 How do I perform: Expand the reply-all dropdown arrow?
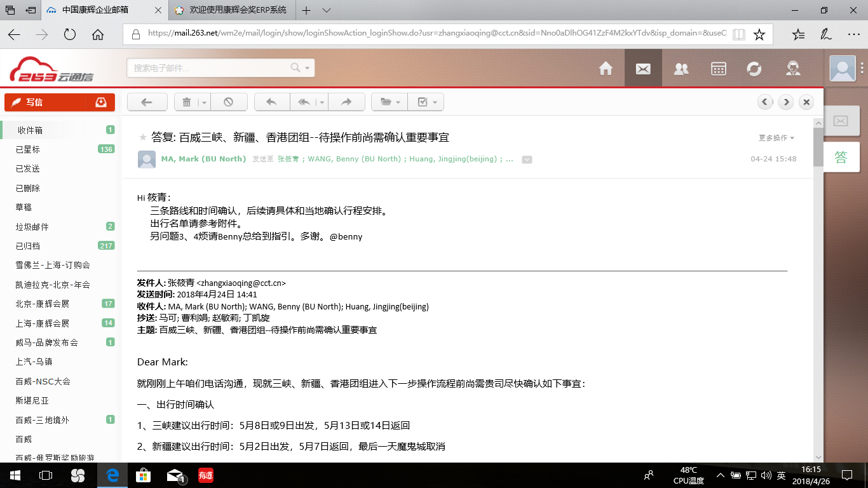tap(322, 102)
